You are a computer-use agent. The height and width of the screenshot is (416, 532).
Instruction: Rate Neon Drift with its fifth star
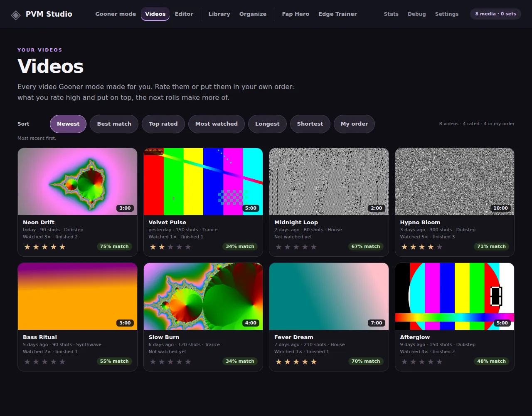pyautogui.click(x=62, y=247)
